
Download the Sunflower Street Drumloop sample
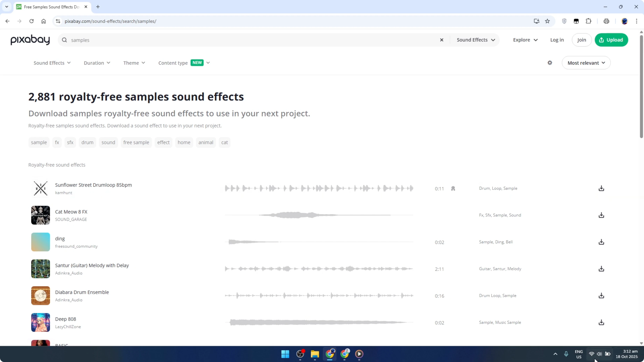coord(601,188)
